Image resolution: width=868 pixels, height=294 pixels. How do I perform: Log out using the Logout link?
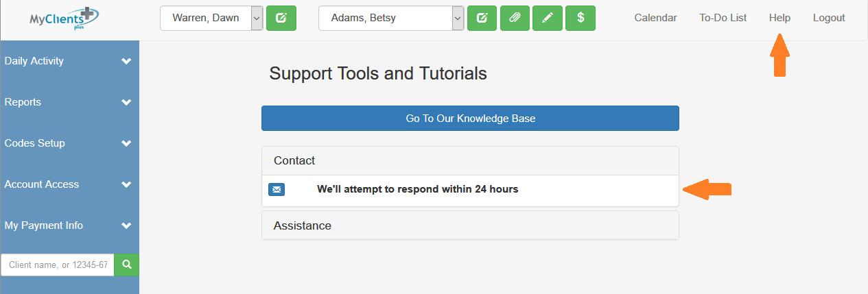[829, 18]
